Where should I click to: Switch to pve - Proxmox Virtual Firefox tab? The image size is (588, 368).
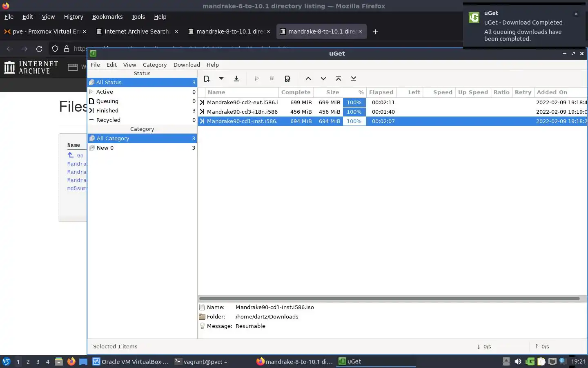click(x=46, y=31)
